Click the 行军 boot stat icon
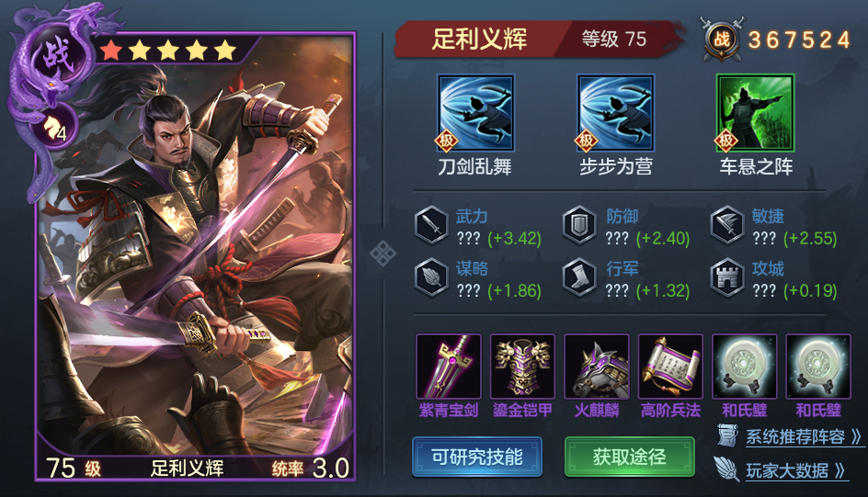 point(579,277)
